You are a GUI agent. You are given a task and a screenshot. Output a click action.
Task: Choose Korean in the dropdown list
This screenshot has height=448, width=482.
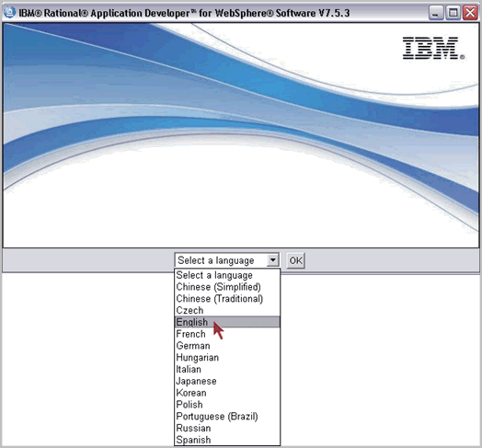(227, 393)
